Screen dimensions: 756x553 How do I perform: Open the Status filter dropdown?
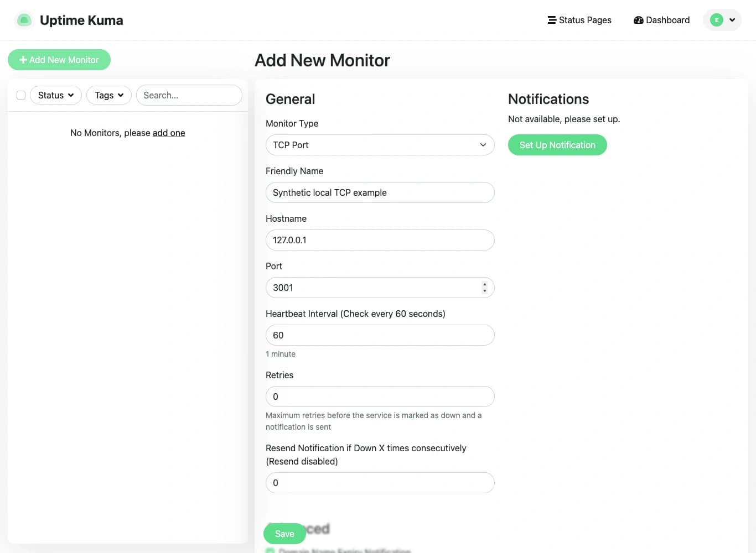pyautogui.click(x=56, y=95)
